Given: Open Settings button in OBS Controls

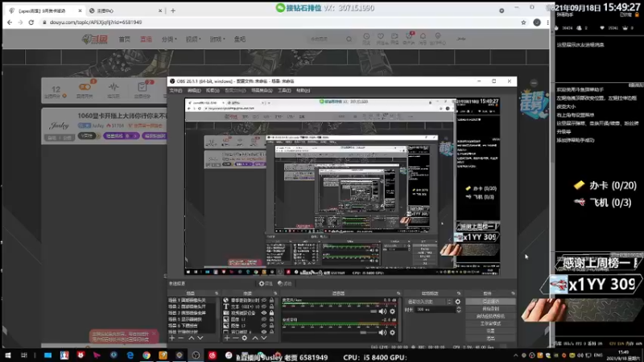Looking at the screenshot, I should [x=490, y=331].
